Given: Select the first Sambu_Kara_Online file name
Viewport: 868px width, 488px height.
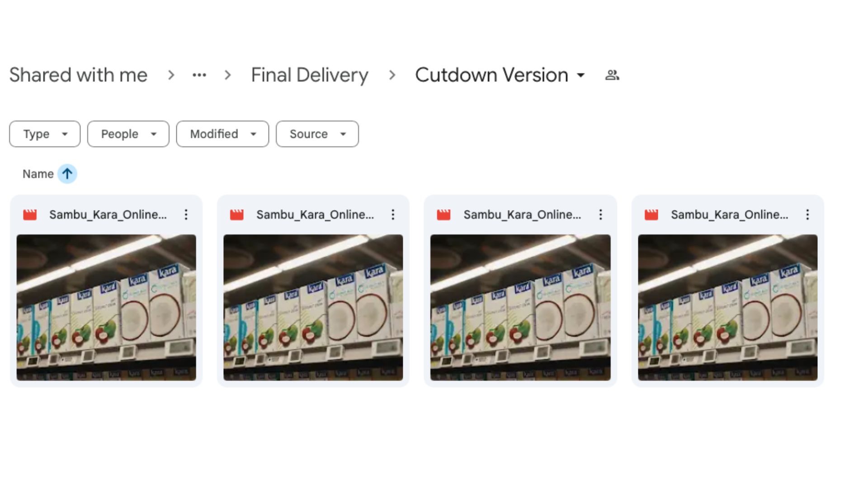Looking at the screenshot, I should tap(108, 215).
